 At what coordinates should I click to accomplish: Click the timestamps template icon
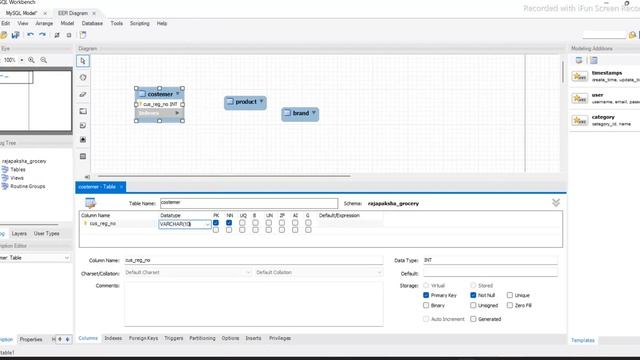[x=580, y=76]
